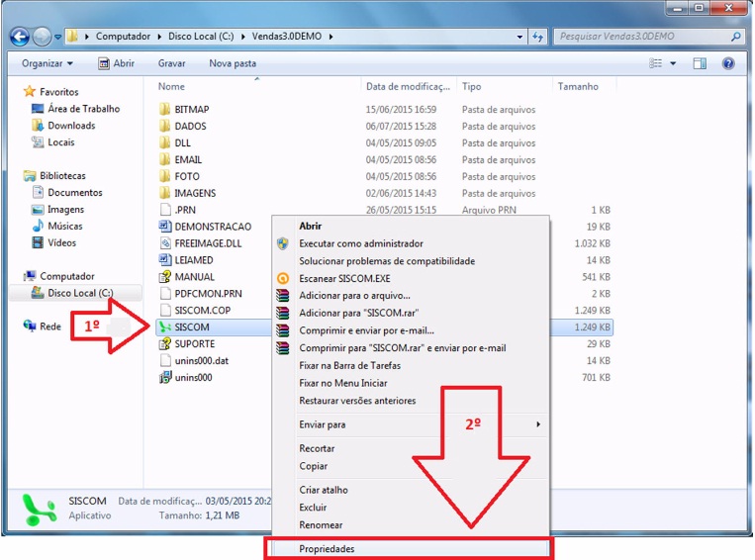Click the Gravar toolbar button
This screenshot has height=560, width=755.
(x=171, y=63)
